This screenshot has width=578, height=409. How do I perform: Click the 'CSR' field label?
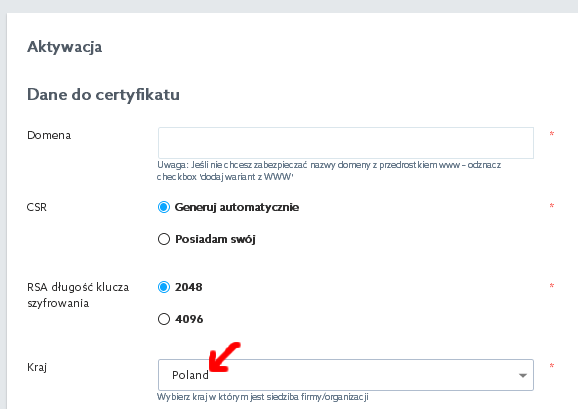coord(37,207)
